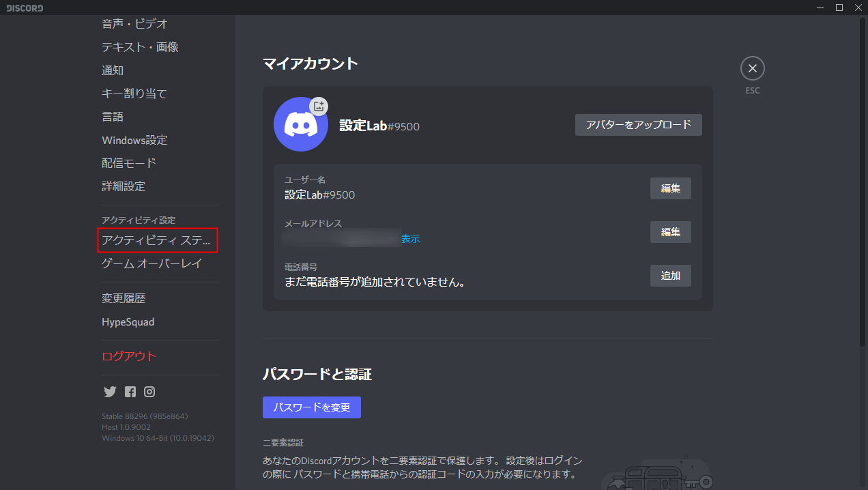Reveal email with 表示 link
The width and height of the screenshot is (868, 490).
coord(411,239)
